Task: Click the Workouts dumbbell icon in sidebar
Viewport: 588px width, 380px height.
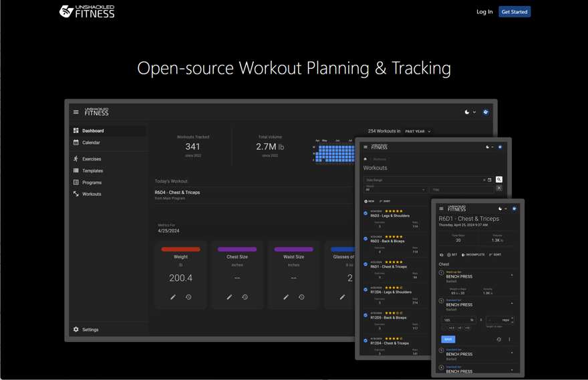Action: click(x=76, y=194)
